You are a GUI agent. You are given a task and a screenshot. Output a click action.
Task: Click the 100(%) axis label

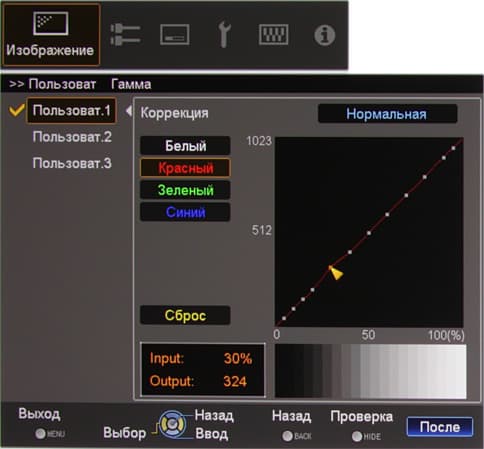[446, 335]
